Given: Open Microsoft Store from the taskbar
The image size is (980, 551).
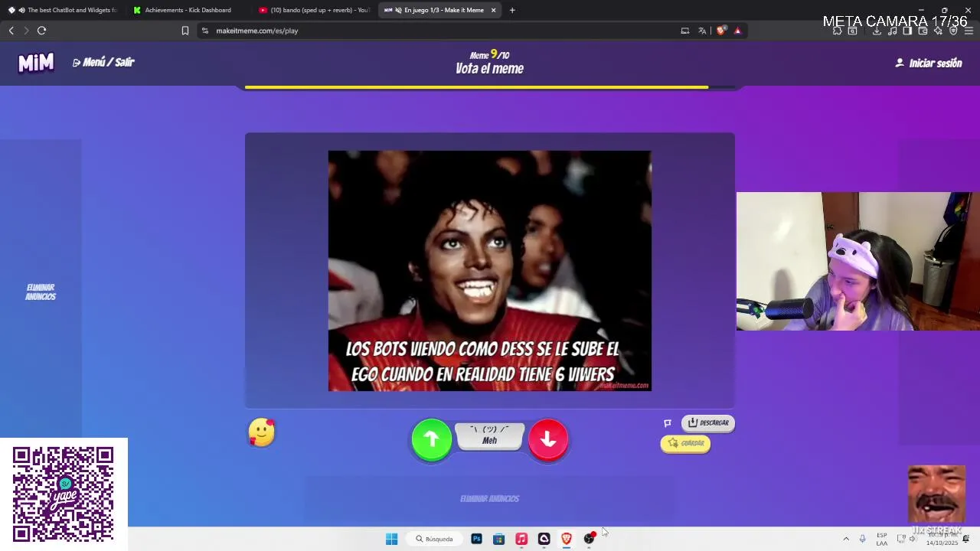Looking at the screenshot, I should pyautogui.click(x=498, y=539).
